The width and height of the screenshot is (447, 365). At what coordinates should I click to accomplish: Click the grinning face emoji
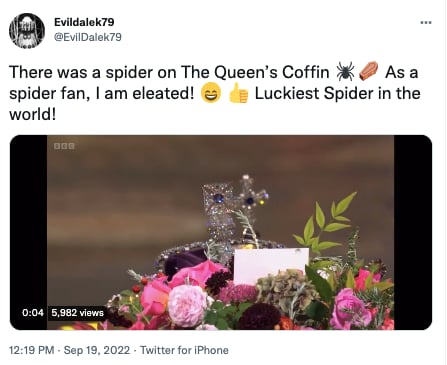tap(211, 94)
